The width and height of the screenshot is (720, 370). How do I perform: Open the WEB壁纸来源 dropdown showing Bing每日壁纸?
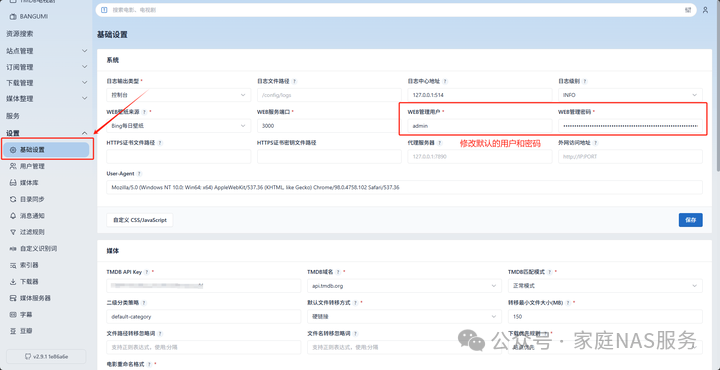coord(179,126)
